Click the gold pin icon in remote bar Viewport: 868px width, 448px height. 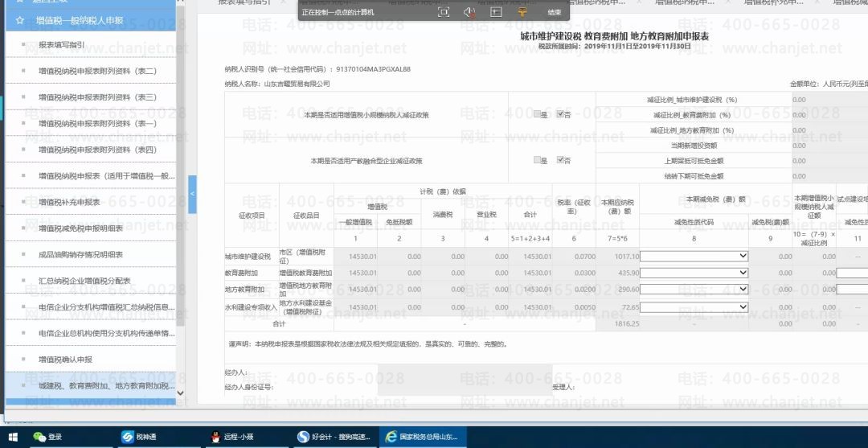pos(522,12)
